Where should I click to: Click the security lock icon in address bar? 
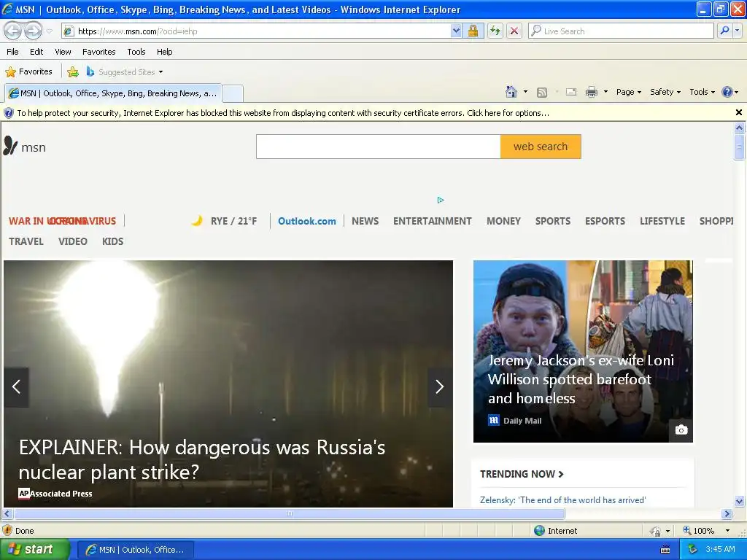coord(473,31)
